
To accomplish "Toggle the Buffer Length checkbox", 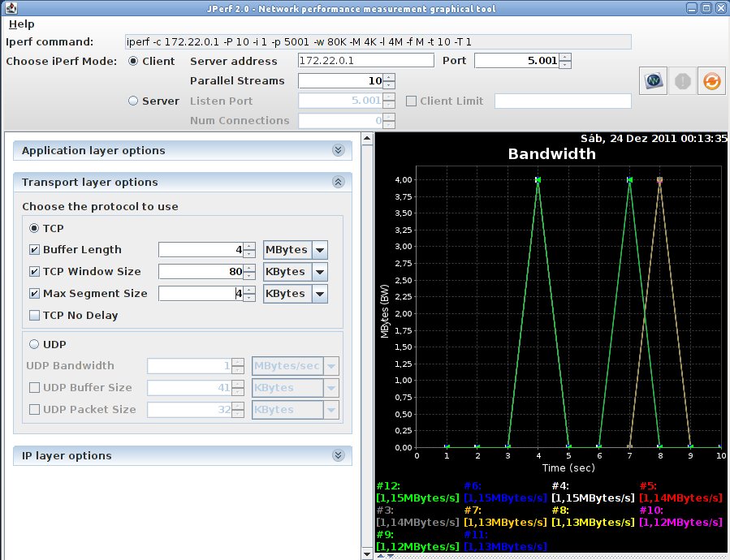I will click(34, 249).
